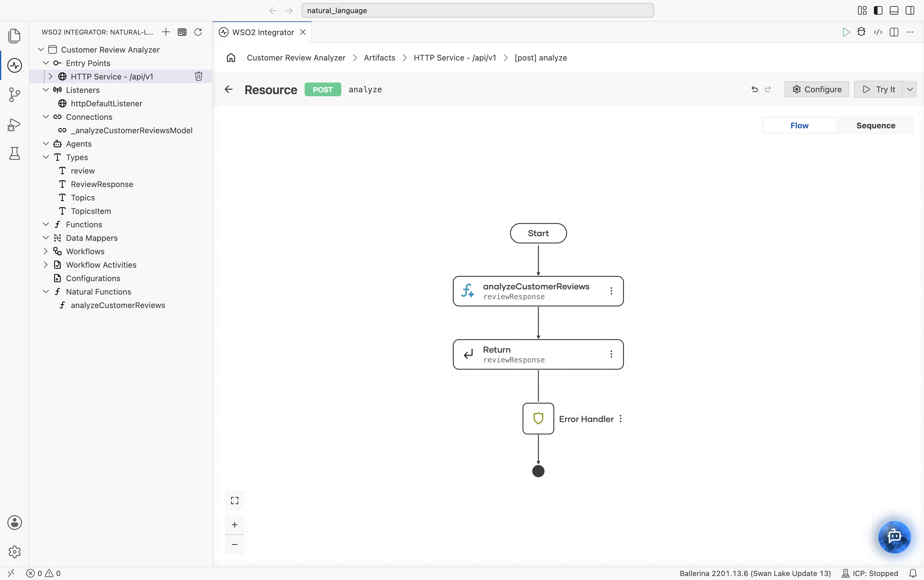
Task: Open Testing flask icon in activity bar
Action: tap(15, 153)
